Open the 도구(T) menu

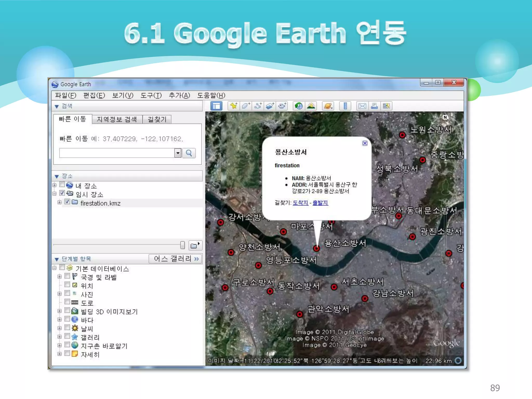(x=151, y=96)
